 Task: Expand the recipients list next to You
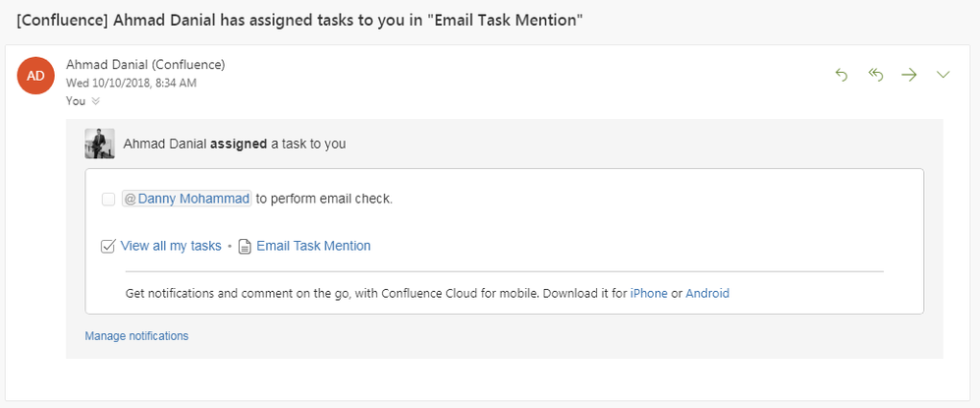pos(95,100)
